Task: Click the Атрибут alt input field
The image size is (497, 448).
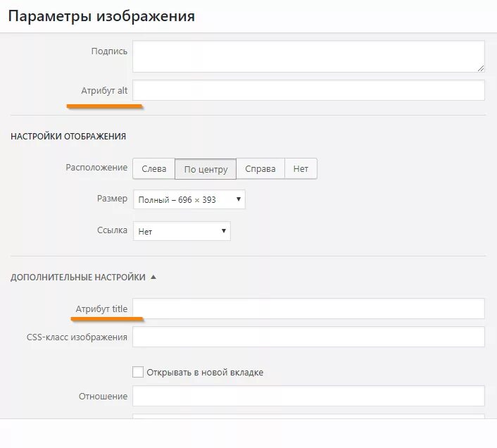Action: [x=308, y=90]
